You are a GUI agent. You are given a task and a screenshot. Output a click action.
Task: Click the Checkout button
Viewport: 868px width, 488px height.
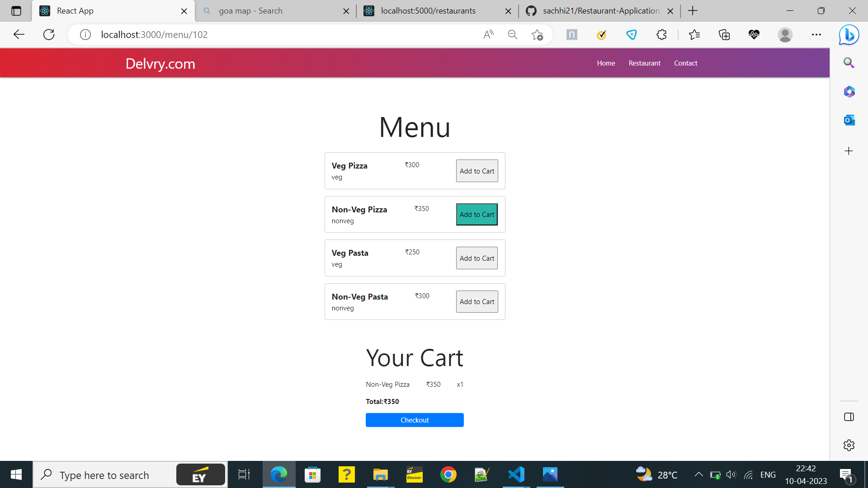tap(414, 420)
